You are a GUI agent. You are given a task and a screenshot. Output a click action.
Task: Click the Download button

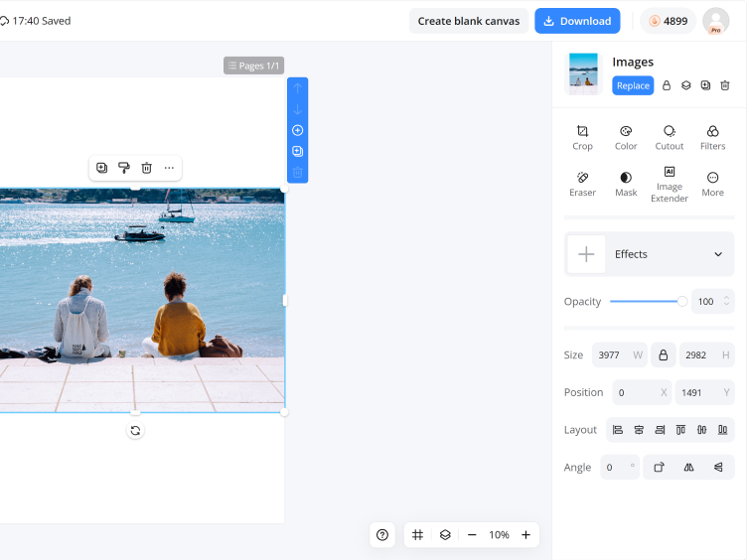(x=577, y=21)
